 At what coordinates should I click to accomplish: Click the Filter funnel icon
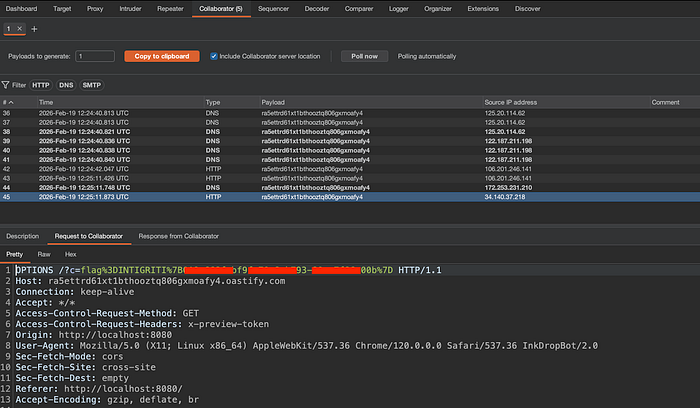[x=5, y=85]
